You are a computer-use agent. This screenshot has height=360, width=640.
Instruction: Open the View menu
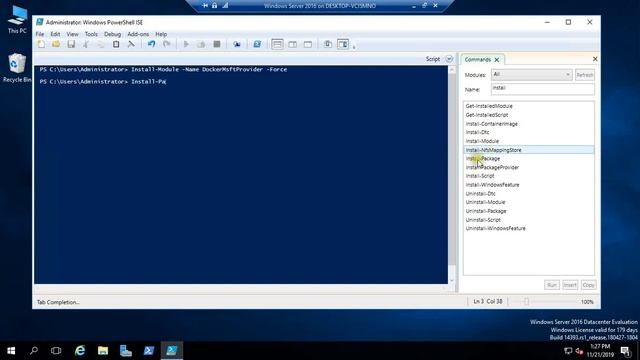(x=72, y=34)
